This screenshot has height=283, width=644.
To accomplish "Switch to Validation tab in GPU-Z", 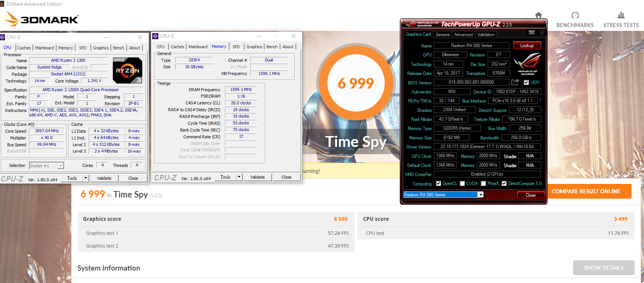I will click(486, 35).
